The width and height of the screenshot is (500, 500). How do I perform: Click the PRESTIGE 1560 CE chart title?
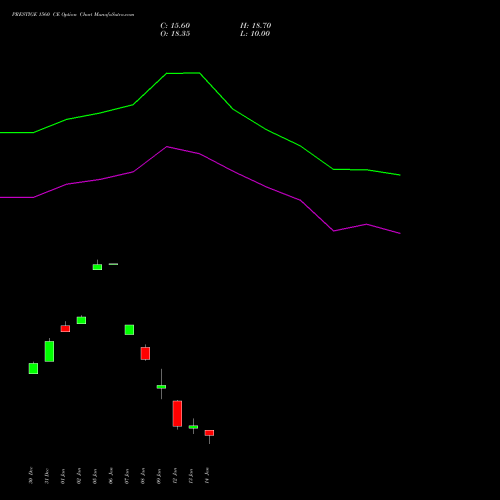tap(73, 15)
